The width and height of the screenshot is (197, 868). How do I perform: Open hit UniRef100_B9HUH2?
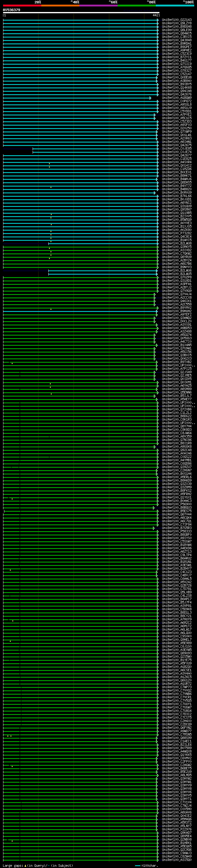pyautogui.click(x=177, y=311)
